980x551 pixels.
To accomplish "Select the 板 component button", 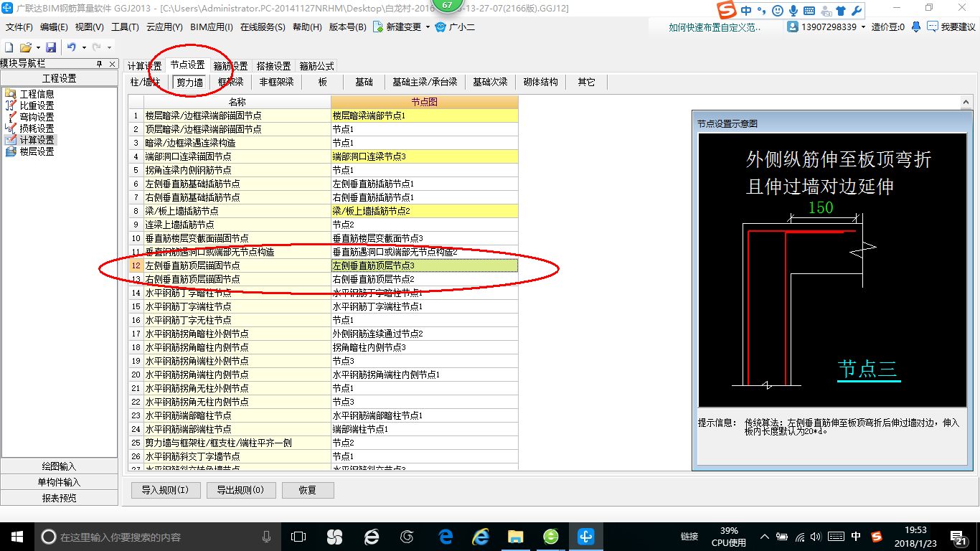I will pos(323,82).
